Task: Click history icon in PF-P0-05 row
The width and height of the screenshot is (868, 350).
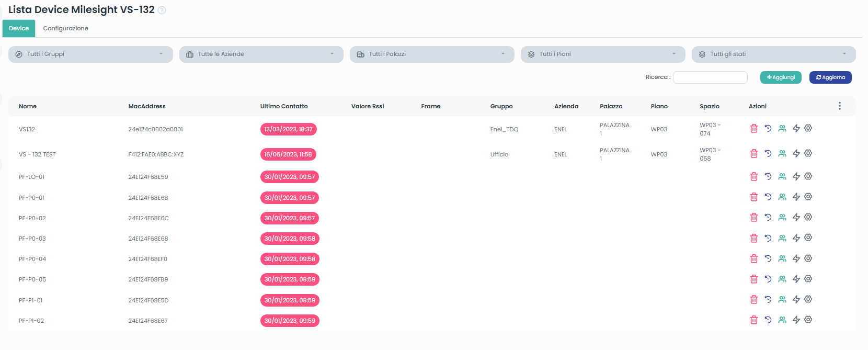Action: click(x=768, y=279)
